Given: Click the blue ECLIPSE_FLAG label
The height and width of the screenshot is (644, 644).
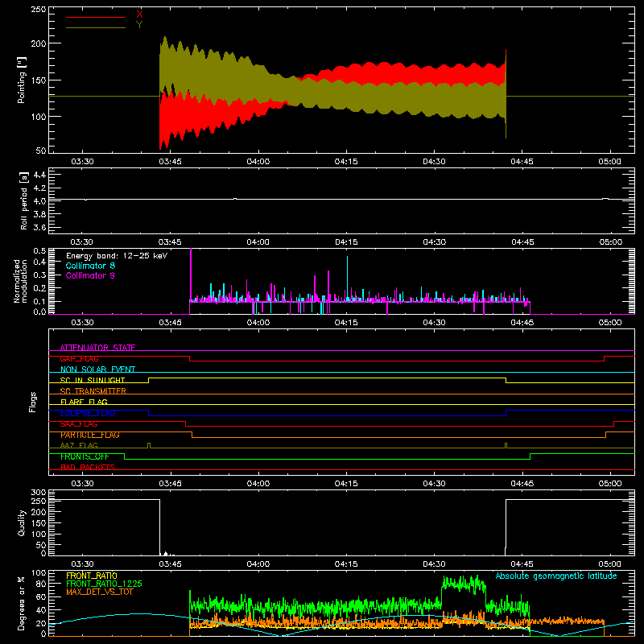Looking at the screenshot, I should [88, 413].
